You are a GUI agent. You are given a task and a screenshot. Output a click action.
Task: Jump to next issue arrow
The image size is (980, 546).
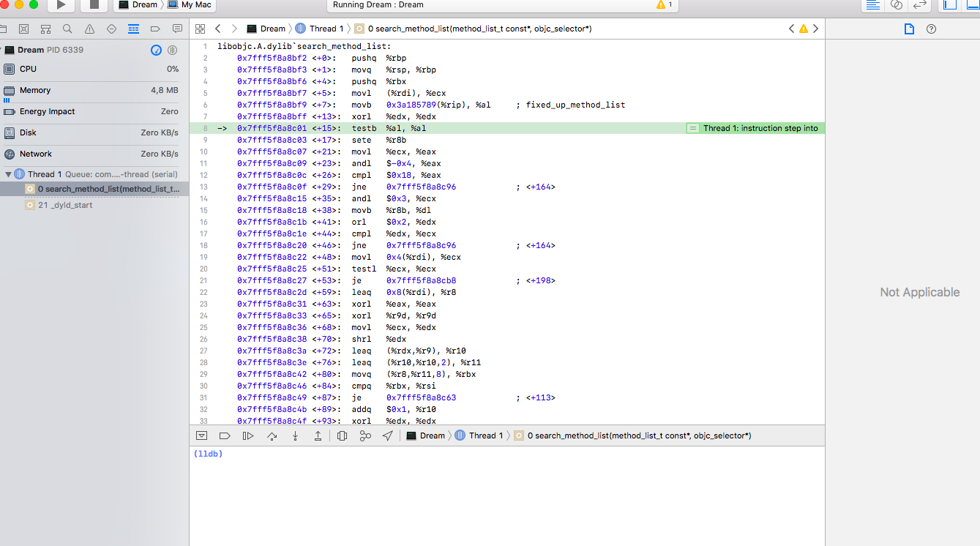816,29
